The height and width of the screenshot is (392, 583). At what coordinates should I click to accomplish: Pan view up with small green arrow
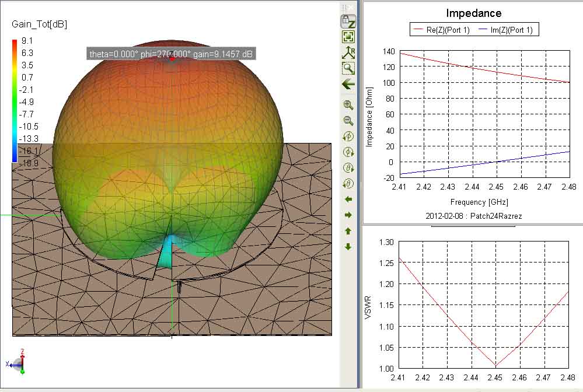click(348, 231)
